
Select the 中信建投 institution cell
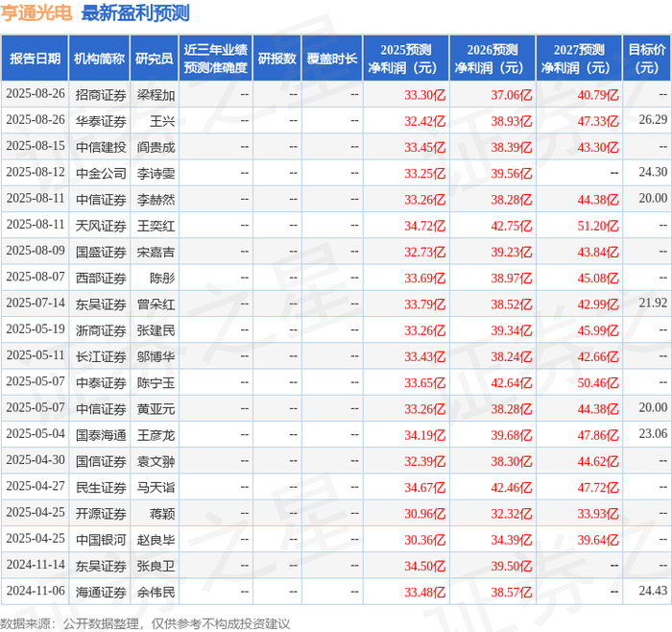click(x=101, y=147)
